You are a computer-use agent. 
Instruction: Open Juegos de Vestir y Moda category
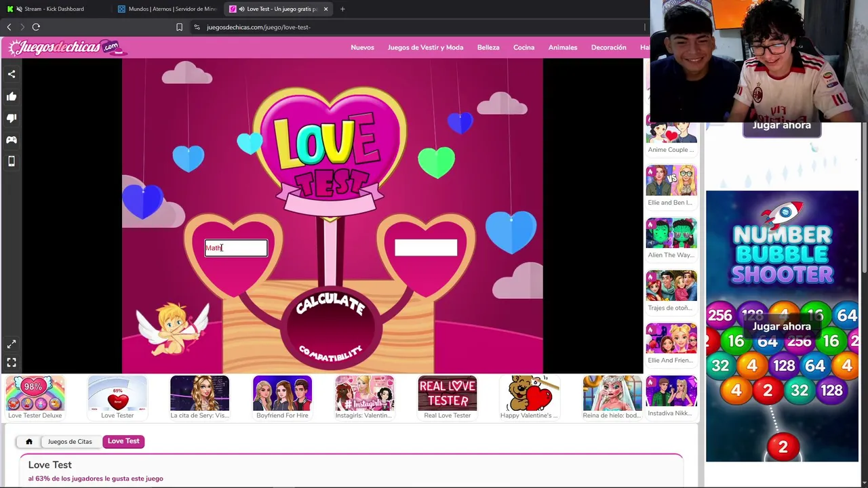click(x=425, y=47)
